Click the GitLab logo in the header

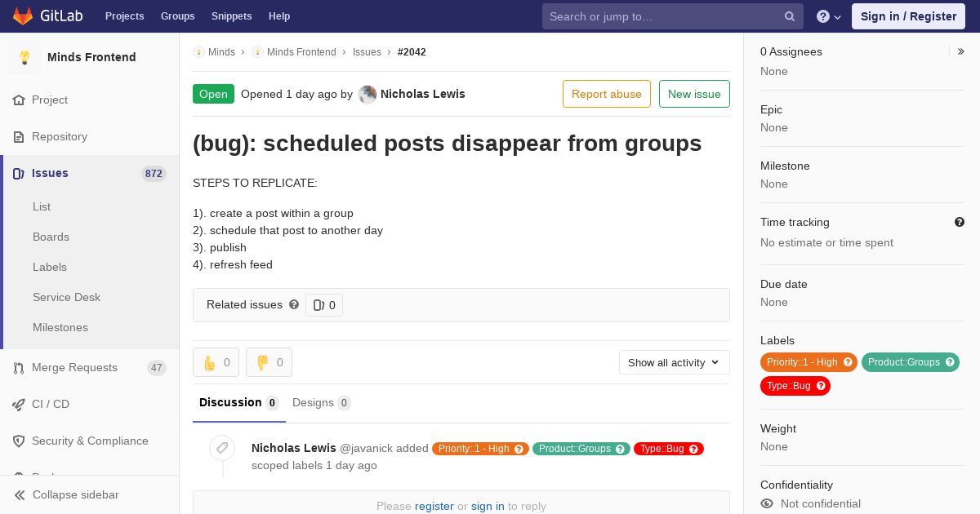pyautogui.click(x=47, y=16)
